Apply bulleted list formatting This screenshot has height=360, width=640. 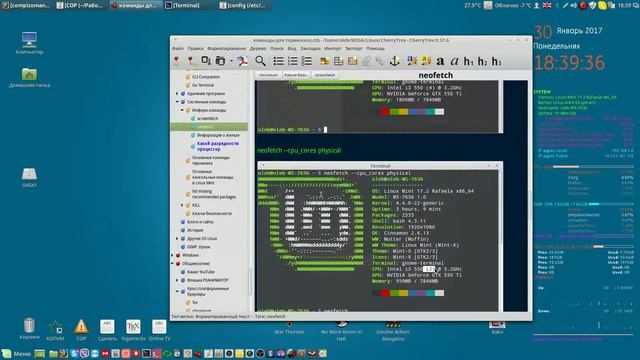[278, 61]
